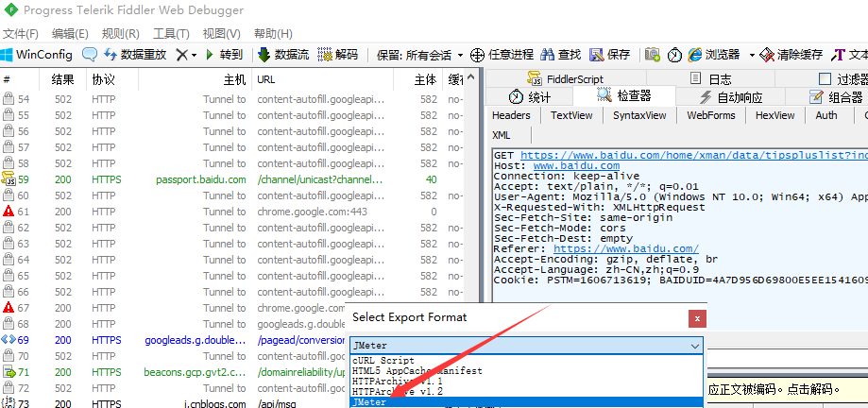Image resolution: width=868 pixels, height=408 pixels.
Task: Click the warning icon of session 67
Action: pos(8,307)
